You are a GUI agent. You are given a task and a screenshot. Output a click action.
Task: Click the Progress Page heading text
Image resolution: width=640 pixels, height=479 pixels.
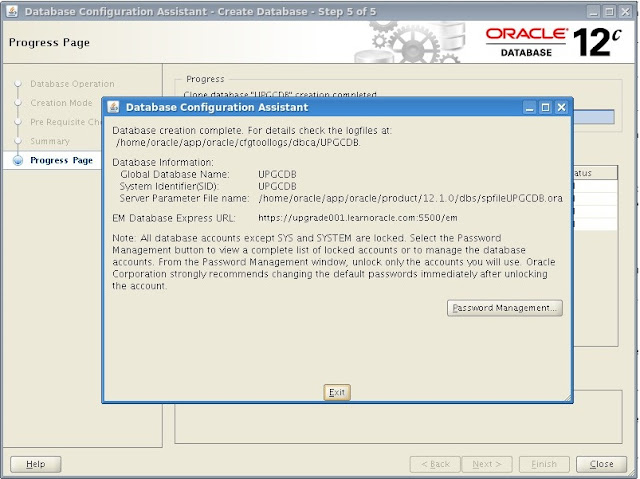pyautogui.click(x=49, y=42)
